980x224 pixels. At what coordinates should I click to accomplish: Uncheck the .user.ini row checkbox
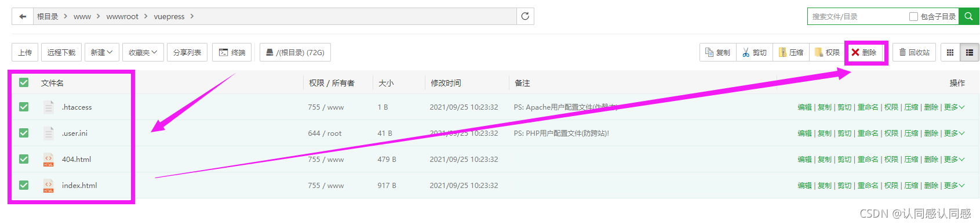[24, 133]
